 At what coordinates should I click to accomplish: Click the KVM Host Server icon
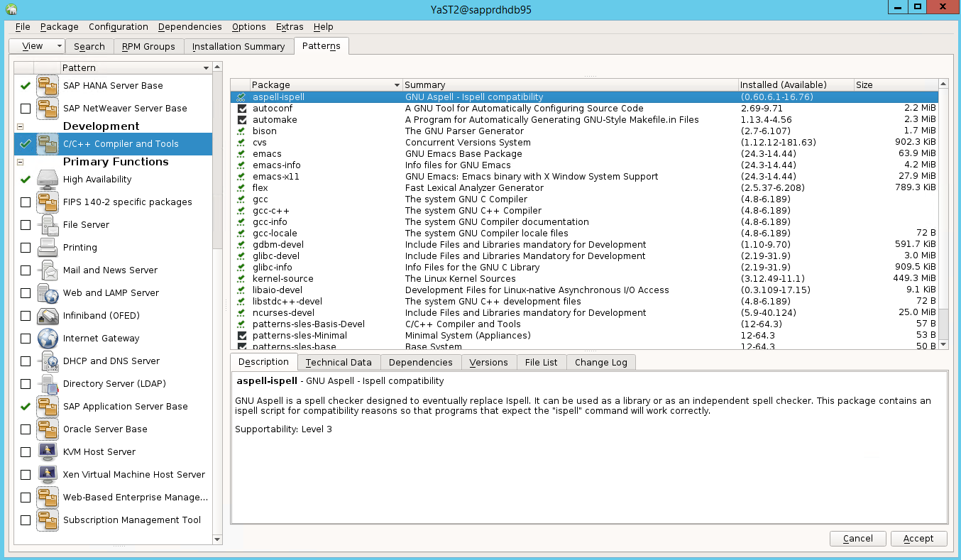pos(47,451)
